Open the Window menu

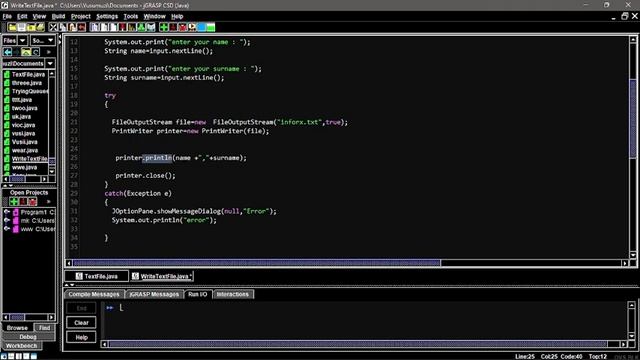[154, 16]
